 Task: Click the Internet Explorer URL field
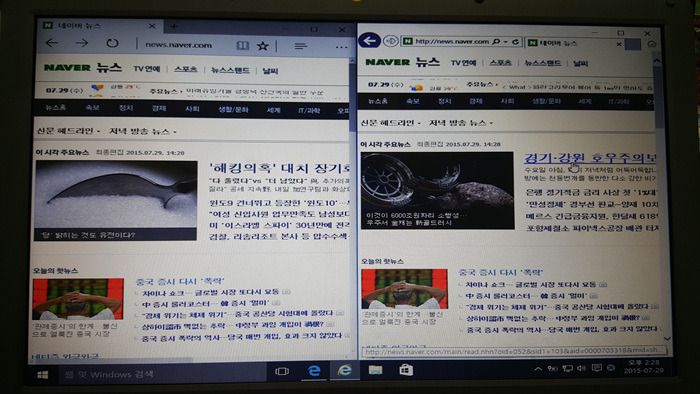point(451,41)
